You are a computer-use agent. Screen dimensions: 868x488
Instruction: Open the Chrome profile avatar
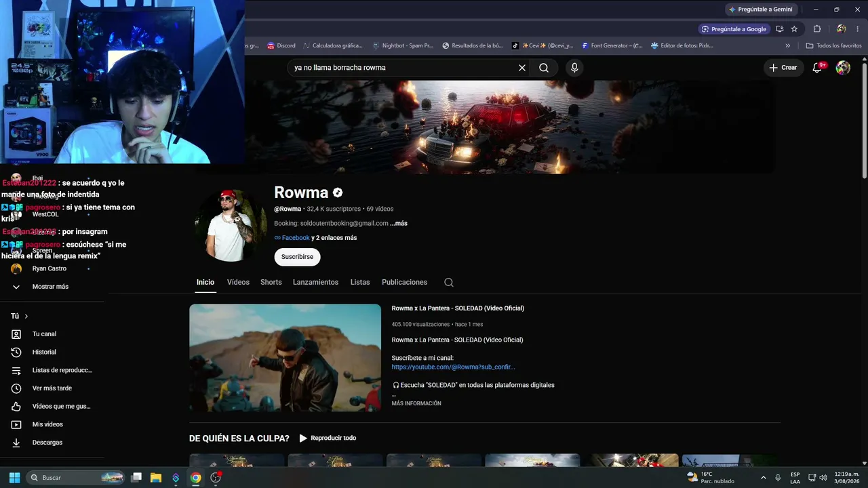point(841,29)
